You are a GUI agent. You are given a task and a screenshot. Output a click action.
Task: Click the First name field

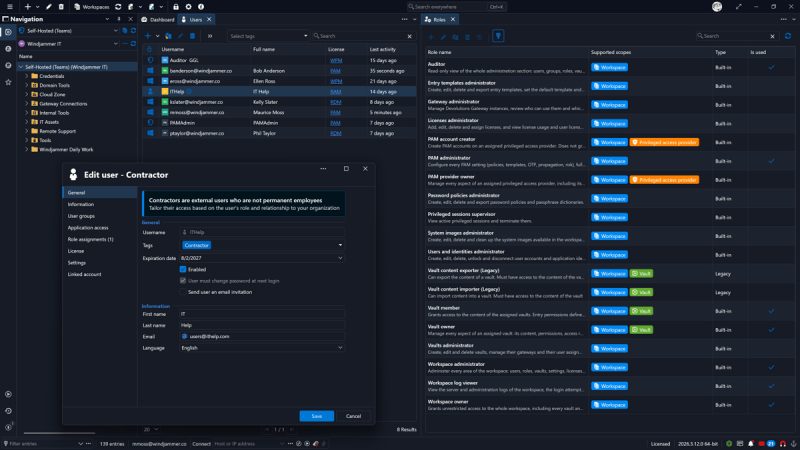click(x=262, y=314)
